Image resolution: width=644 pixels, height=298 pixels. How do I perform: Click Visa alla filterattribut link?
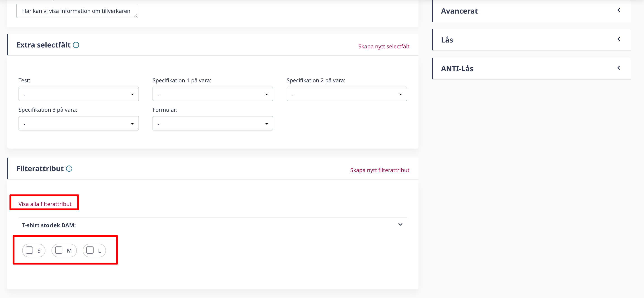pyautogui.click(x=45, y=204)
